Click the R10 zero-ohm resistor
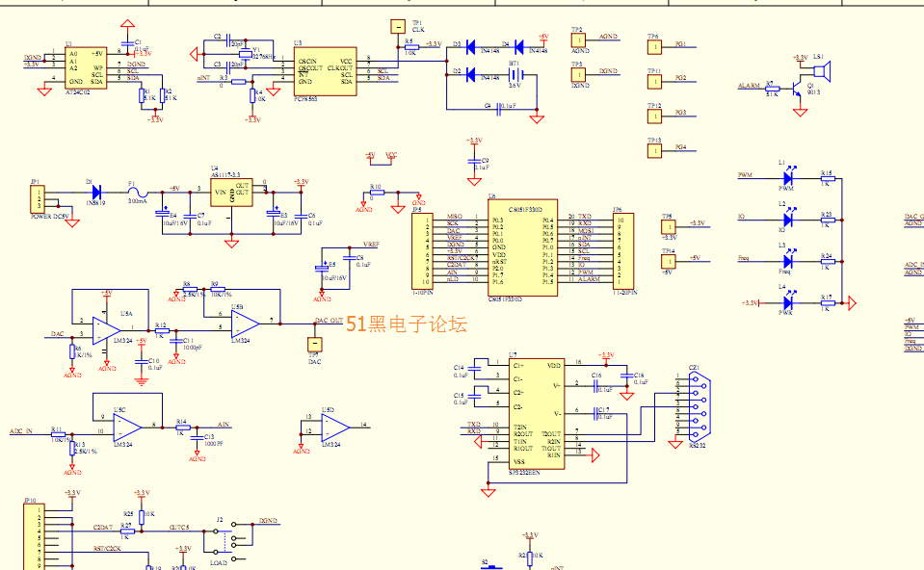Screen dimensions: 924x570 [377, 192]
